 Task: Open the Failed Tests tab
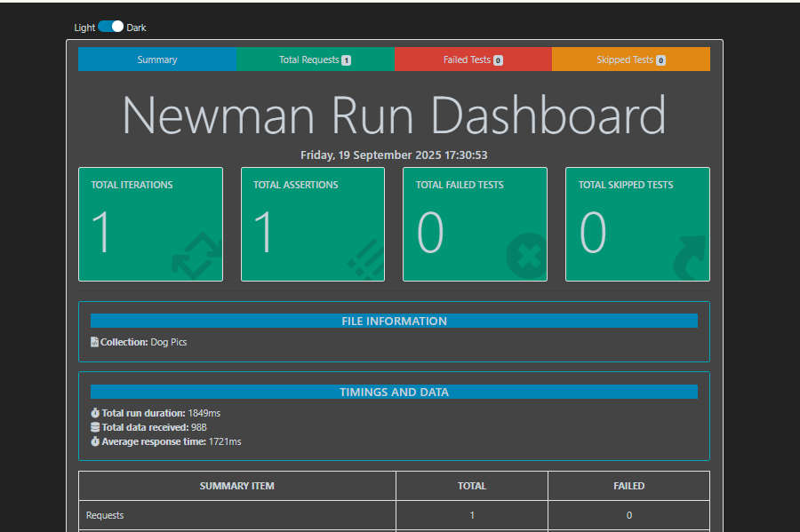coord(473,59)
